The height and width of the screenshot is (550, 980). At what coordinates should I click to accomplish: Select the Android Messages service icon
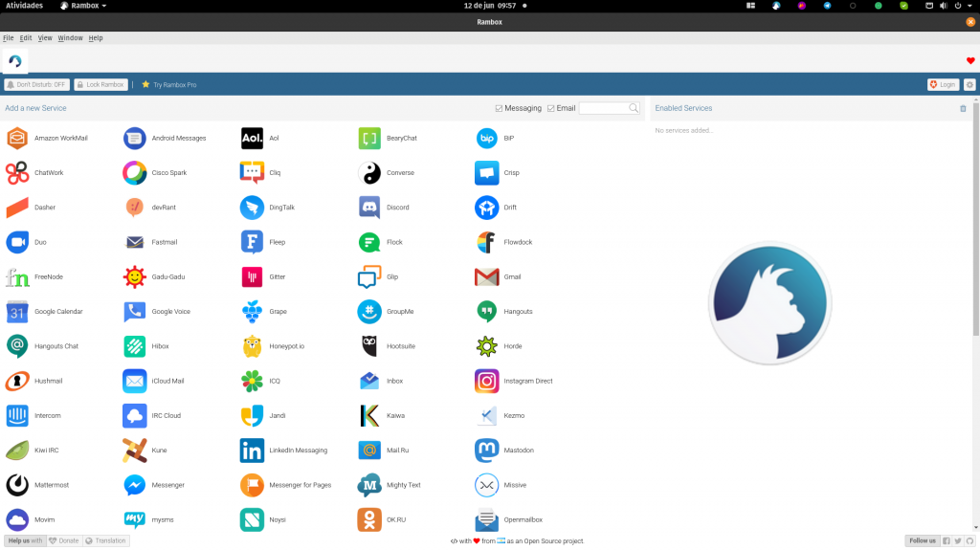(x=134, y=138)
